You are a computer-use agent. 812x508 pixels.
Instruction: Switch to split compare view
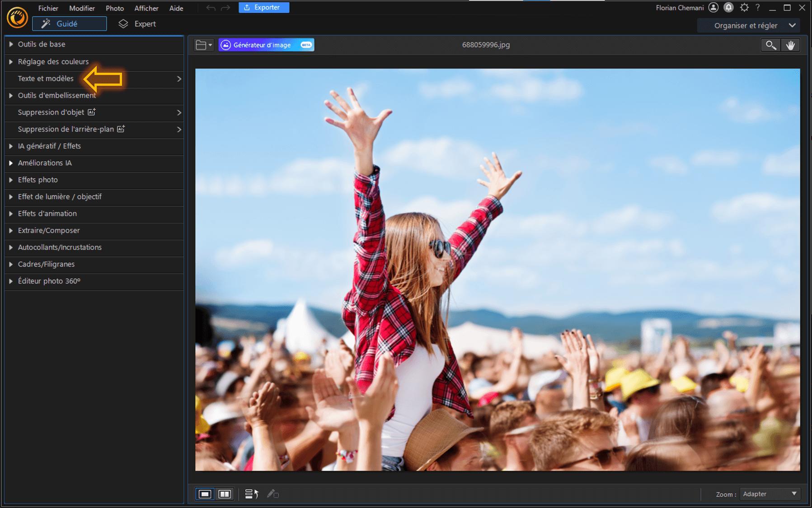pos(225,494)
